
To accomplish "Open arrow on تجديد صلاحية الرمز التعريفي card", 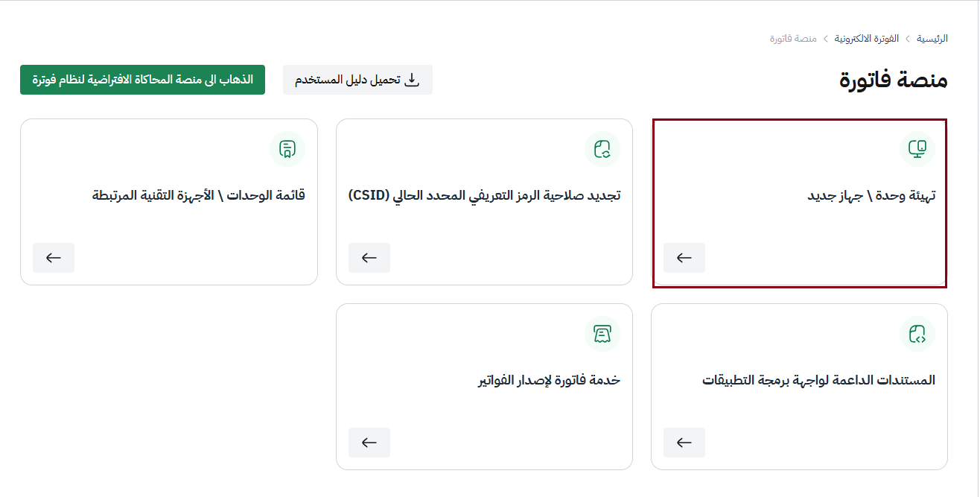I will tap(369, 258).
